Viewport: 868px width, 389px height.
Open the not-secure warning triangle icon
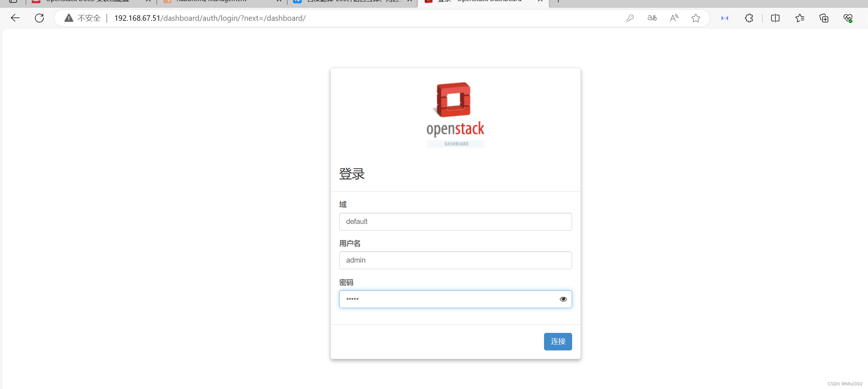tap(69, 18)
